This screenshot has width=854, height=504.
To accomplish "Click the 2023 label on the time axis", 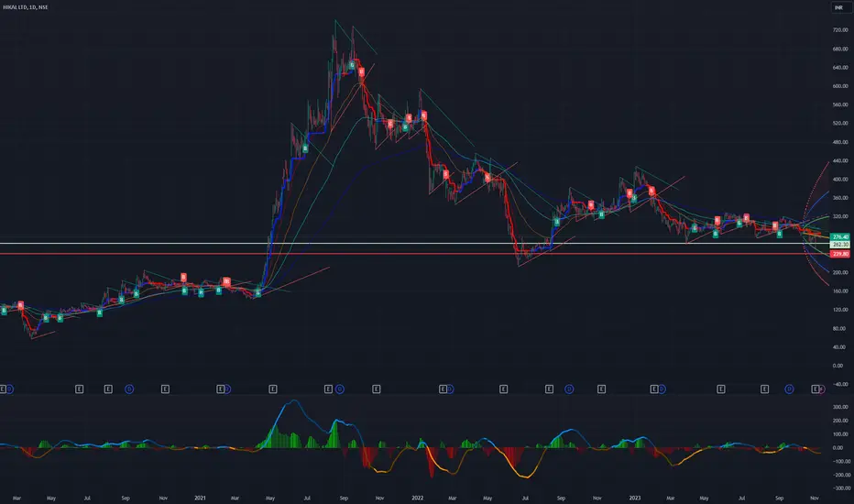I will (x=634, y=498).
